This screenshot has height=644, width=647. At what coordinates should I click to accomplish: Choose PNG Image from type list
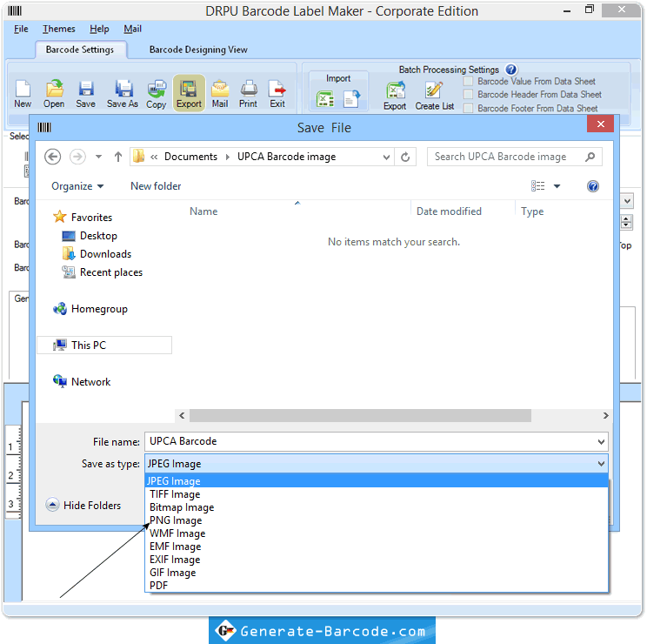coord(377,520)
